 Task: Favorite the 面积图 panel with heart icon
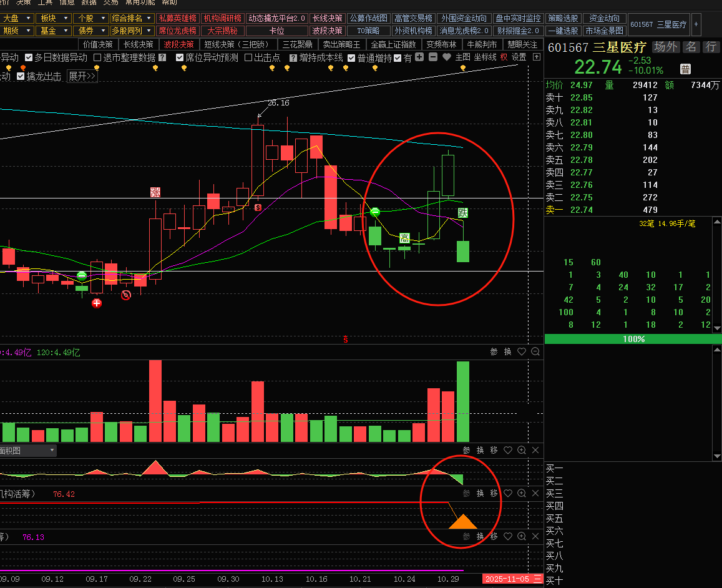click(508, 450)
